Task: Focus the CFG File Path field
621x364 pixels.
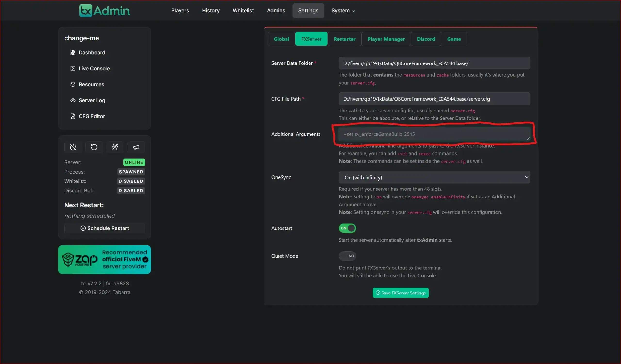Action: click(x=434, y=99)
